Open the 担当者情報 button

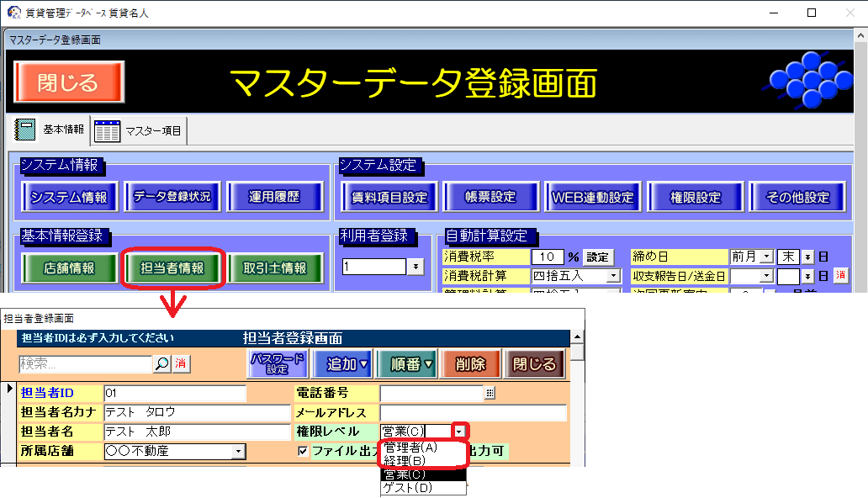click(x=172, y=268)
